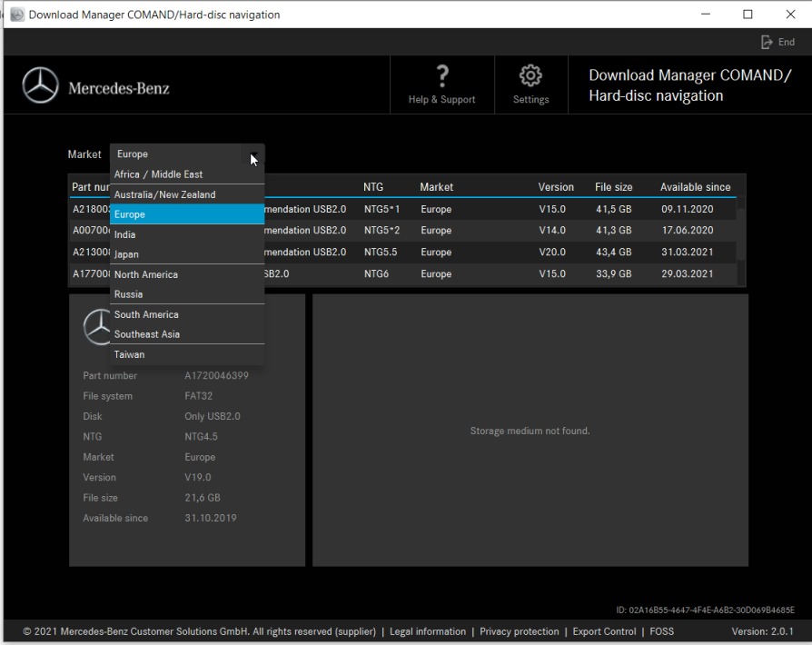Select Africa / Middle East market
The width and height of the screenshot is (812, 645).
pos(187,174)
